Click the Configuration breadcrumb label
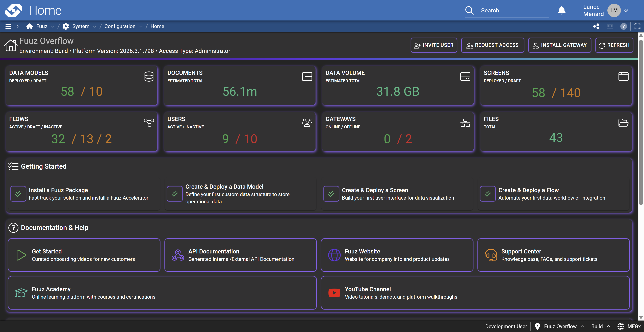Viewport: 644px width, 332px height. (x=120, y=26)
